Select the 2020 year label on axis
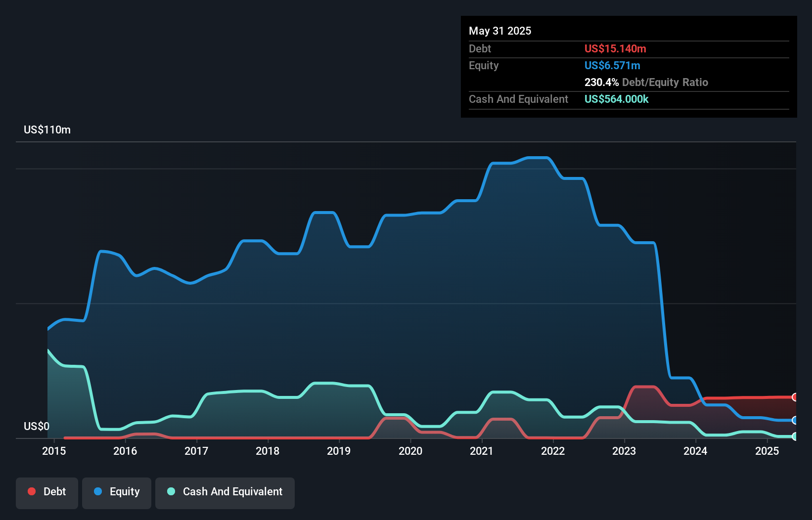Viewport: 812px width, 520px height. coord(410,451)
